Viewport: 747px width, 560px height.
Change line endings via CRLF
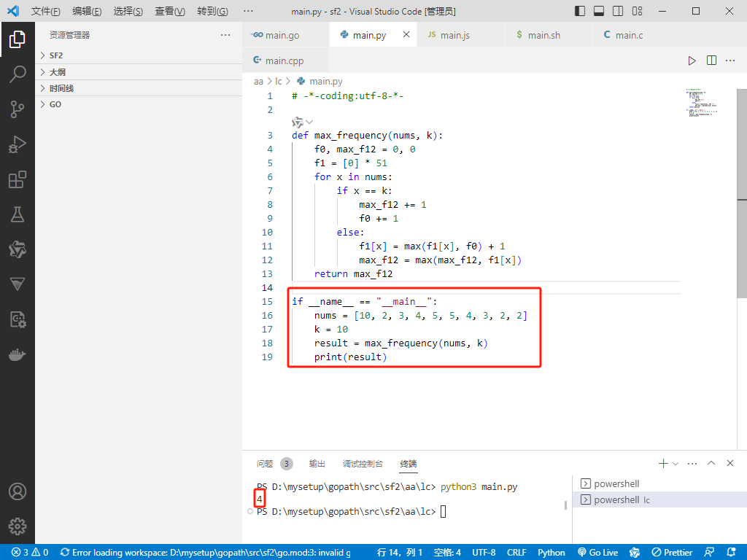tap(516, 553)
